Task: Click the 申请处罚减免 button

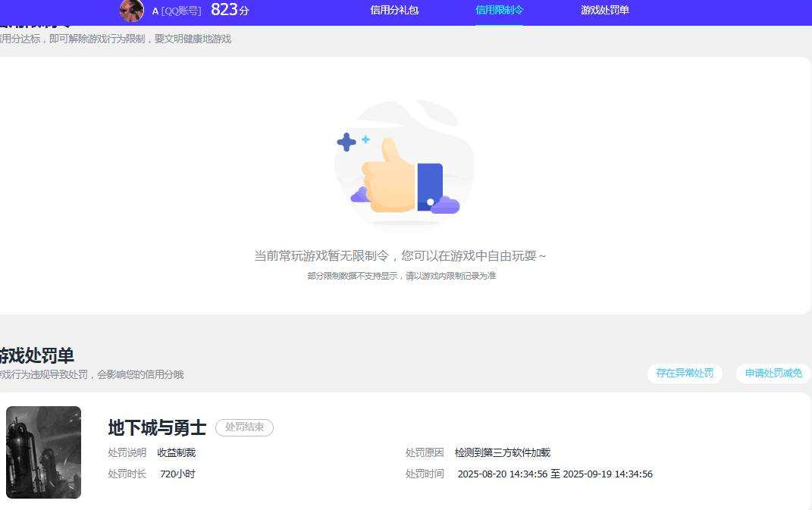Action: [773, 373]
